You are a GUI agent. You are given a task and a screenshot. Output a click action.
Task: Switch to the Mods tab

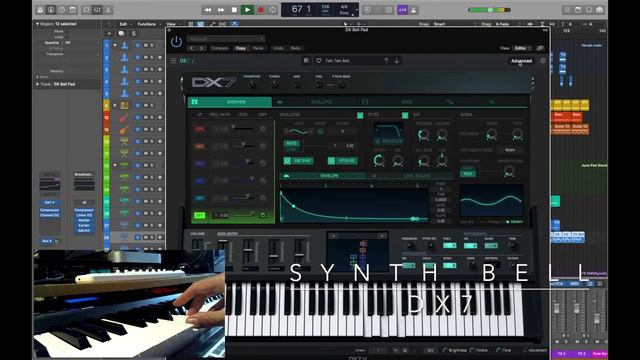pyautogui.click(x=399, y=102)
